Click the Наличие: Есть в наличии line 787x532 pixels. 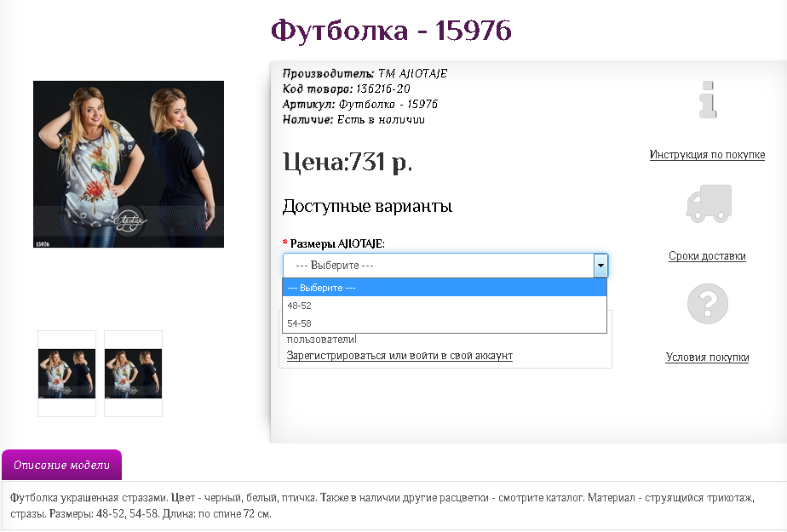point(353,119)
